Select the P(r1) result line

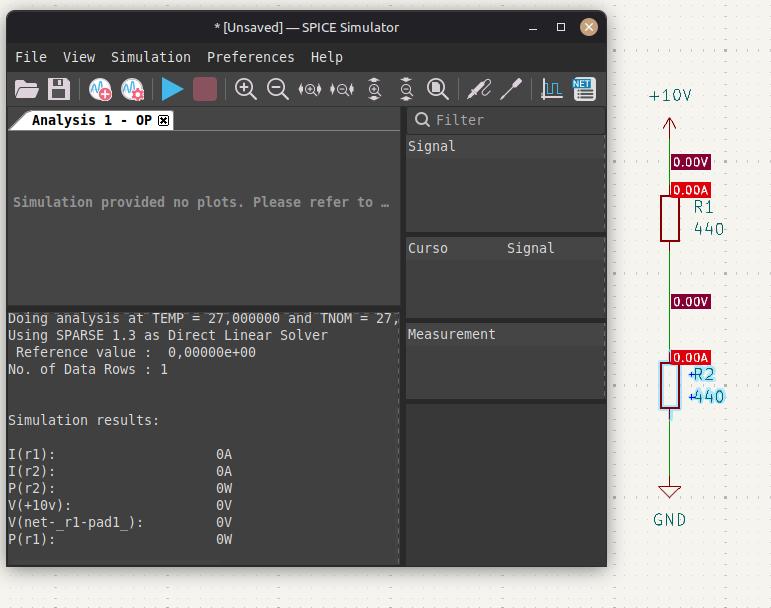click(120, 539)
